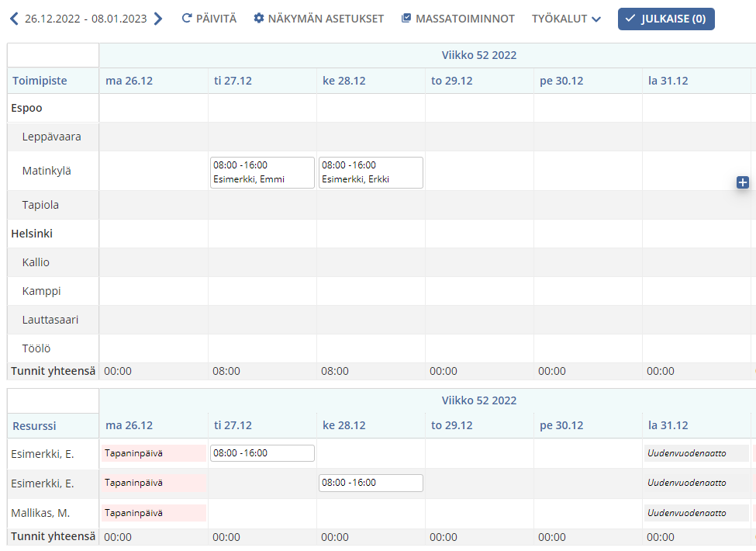Select the Espoo location group row
756x551 pixels.
(27, 108)
